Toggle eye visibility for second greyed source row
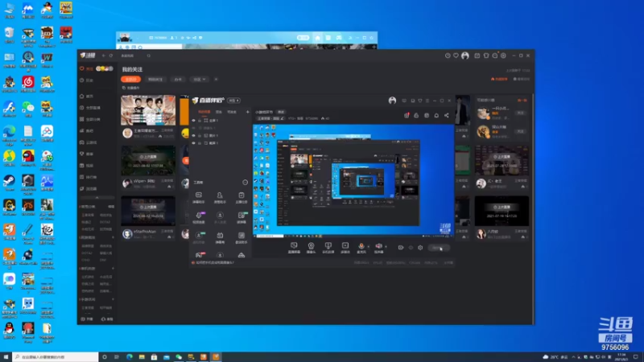This screenshot has width=644, height=362. [193, 128]
